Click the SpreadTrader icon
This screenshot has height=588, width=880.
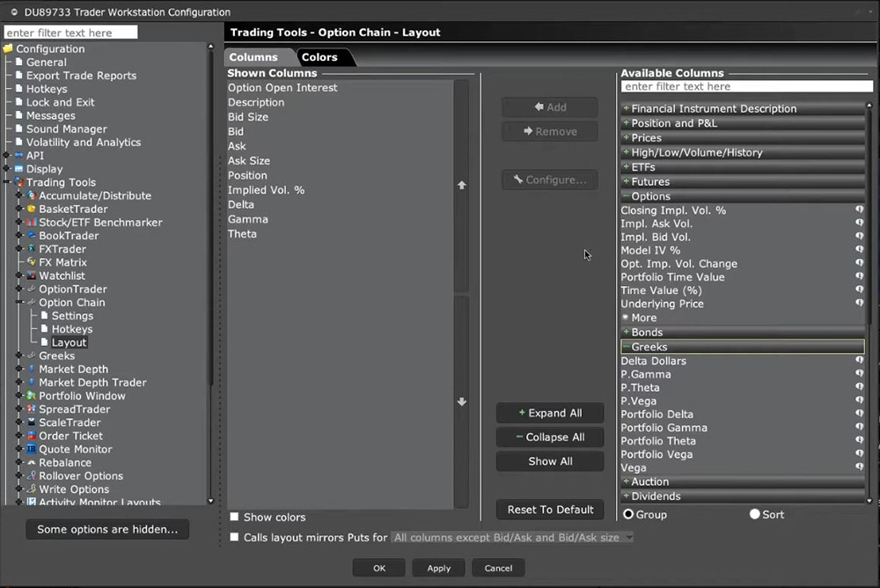(32, 409)
